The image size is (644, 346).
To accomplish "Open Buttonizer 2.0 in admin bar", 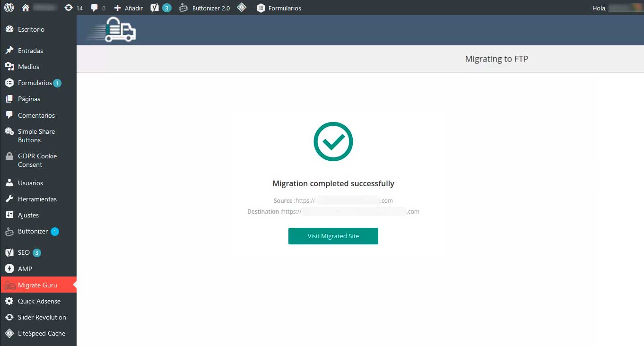I will point(205,8).
